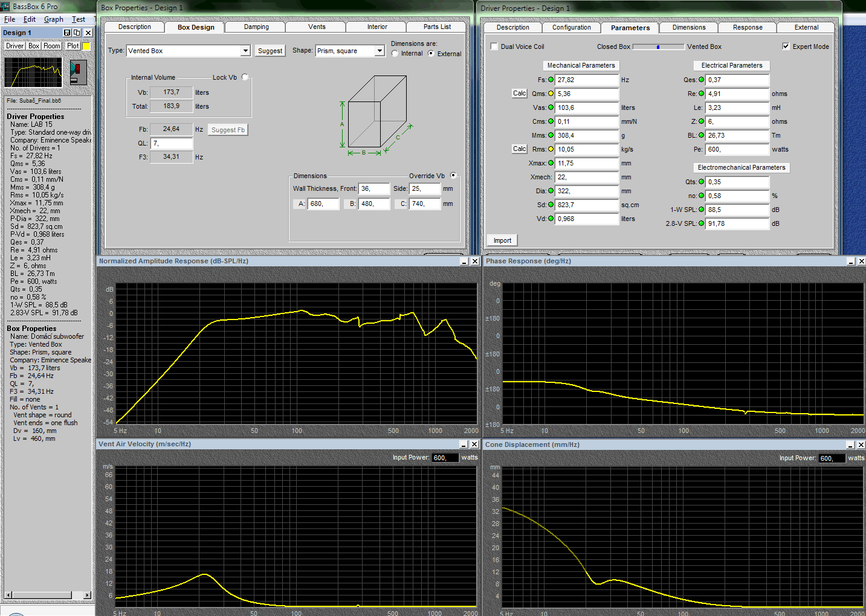
Task: Click the dimension A input field showing 680
Action: 323,204
